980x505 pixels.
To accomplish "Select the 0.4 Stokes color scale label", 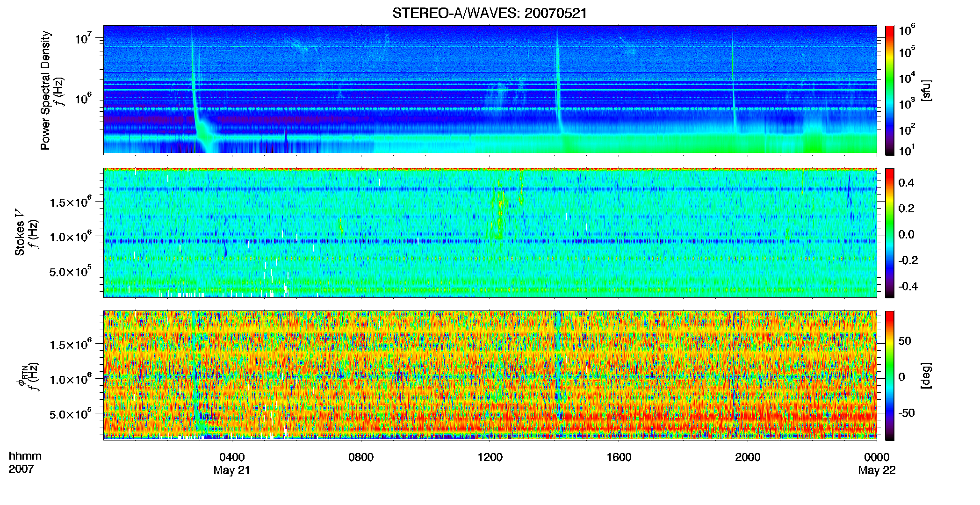I will pyautogui.click(x=906, y=182).
